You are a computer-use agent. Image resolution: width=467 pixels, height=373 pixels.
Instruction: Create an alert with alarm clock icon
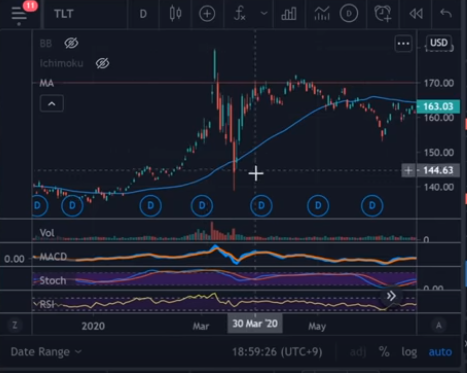pos(383,14)
